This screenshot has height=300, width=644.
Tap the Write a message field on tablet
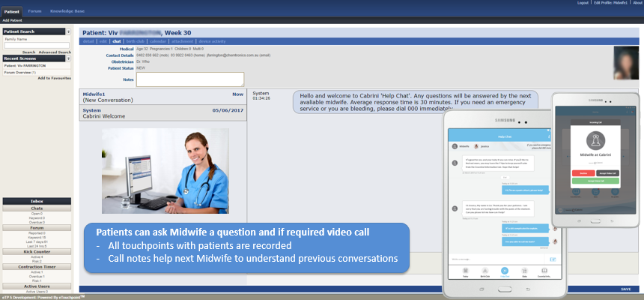[495, 259]
